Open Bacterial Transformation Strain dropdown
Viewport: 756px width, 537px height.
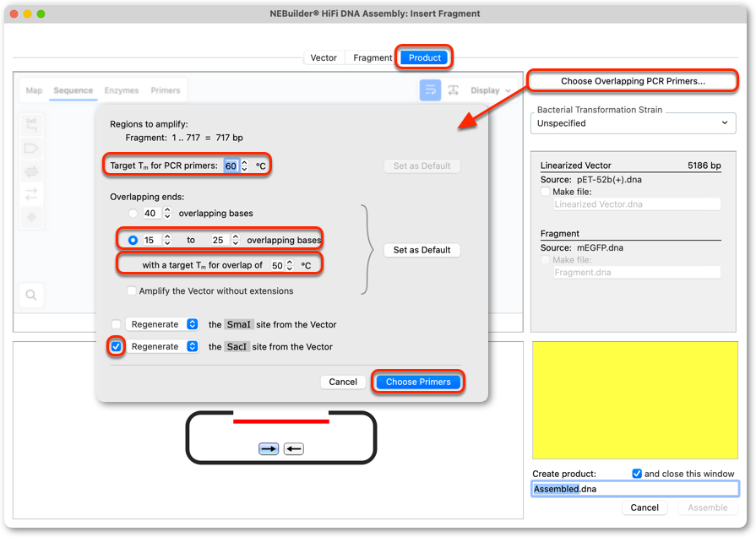coord(633,123)
